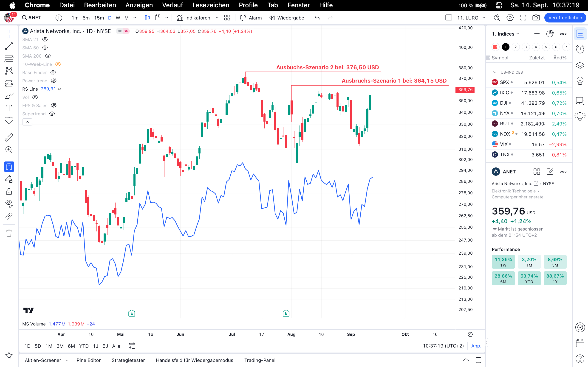Image resolution: width=588 pixels, height=367 pixels.
Task: Toggle visibility of SMA 50 indicator
Action: pyautogui.click(x=45, y=48)
